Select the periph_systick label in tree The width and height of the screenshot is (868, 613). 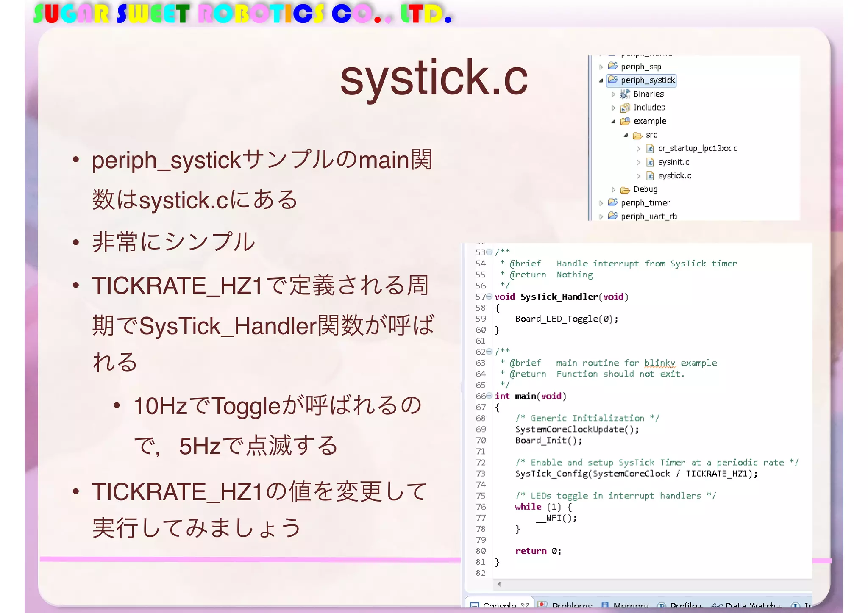click(x=648, y=80)
